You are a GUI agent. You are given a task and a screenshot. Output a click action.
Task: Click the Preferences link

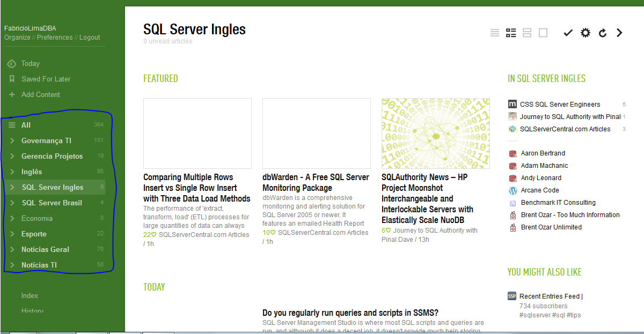point(55,38)
